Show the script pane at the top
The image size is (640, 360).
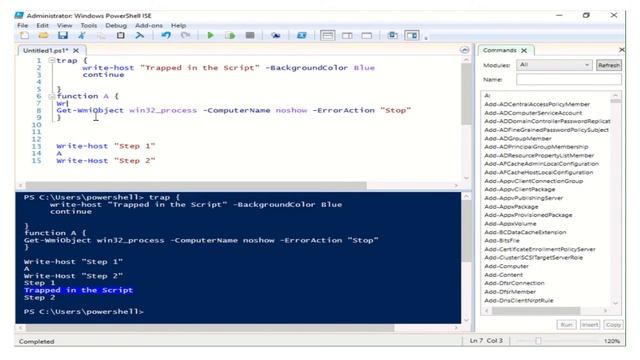pos(327,36)
